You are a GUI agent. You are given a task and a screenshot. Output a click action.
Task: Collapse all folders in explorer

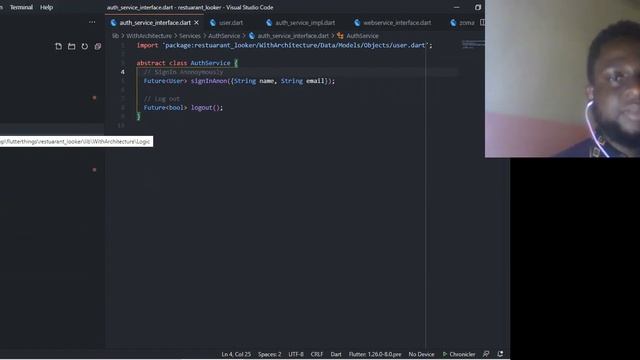coord(98,47)
